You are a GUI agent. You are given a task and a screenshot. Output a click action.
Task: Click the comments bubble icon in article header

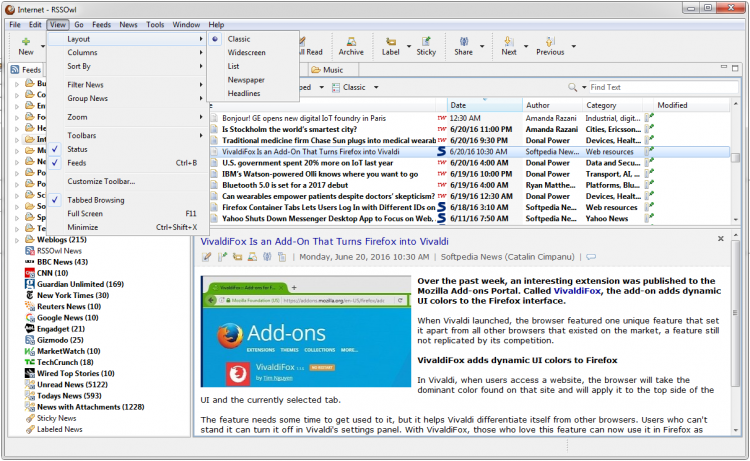[591, 257]
